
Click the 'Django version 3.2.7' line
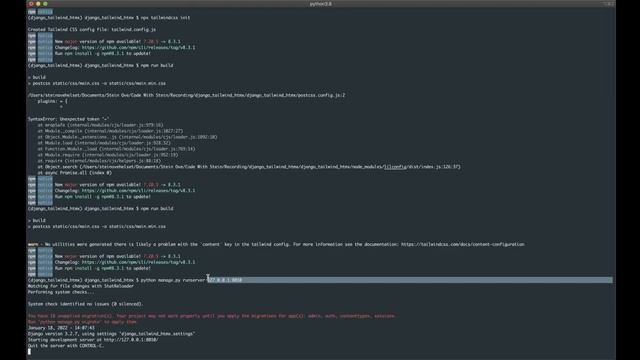click(111, 334)
